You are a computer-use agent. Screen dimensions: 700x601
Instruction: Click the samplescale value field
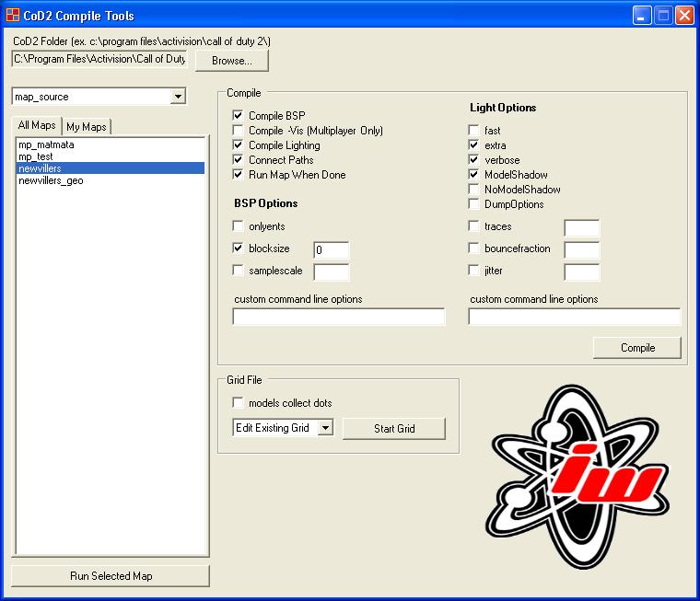click(332, 272)
